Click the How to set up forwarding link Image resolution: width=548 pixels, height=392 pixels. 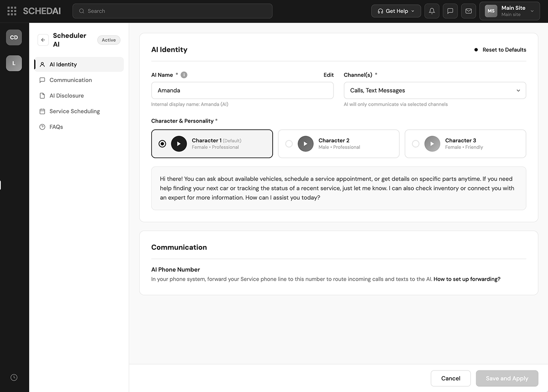467,278
